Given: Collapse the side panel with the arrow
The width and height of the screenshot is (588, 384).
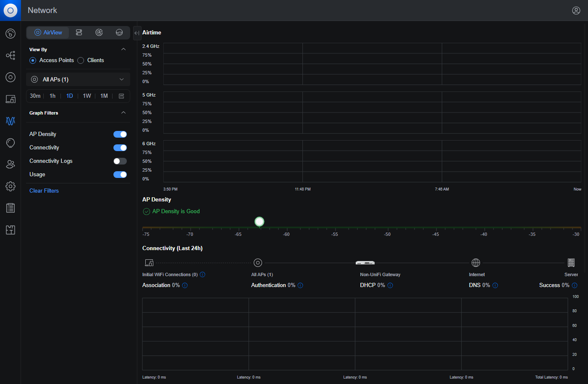Looking at the screenshot, I should click(137, 33).
